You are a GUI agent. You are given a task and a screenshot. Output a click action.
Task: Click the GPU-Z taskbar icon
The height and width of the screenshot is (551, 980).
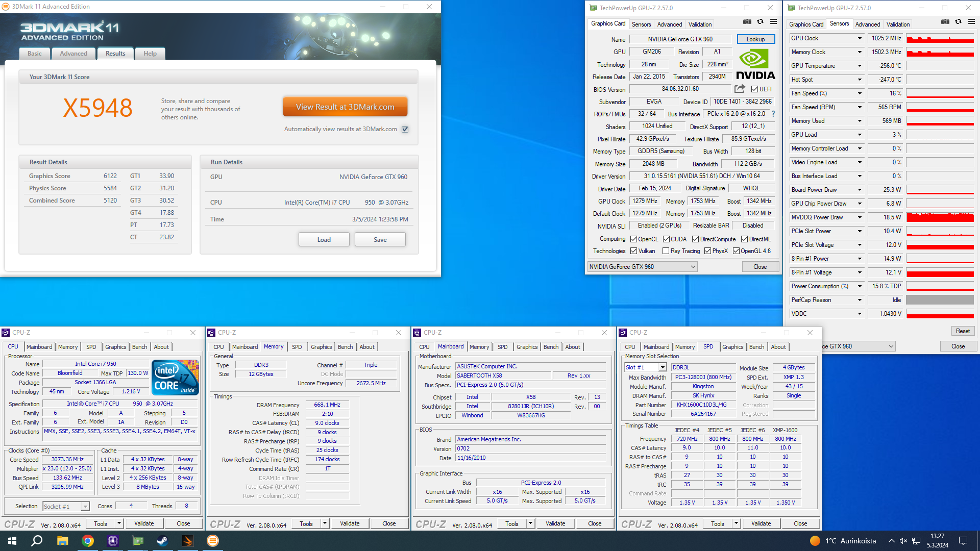click(x=137, y=541)
